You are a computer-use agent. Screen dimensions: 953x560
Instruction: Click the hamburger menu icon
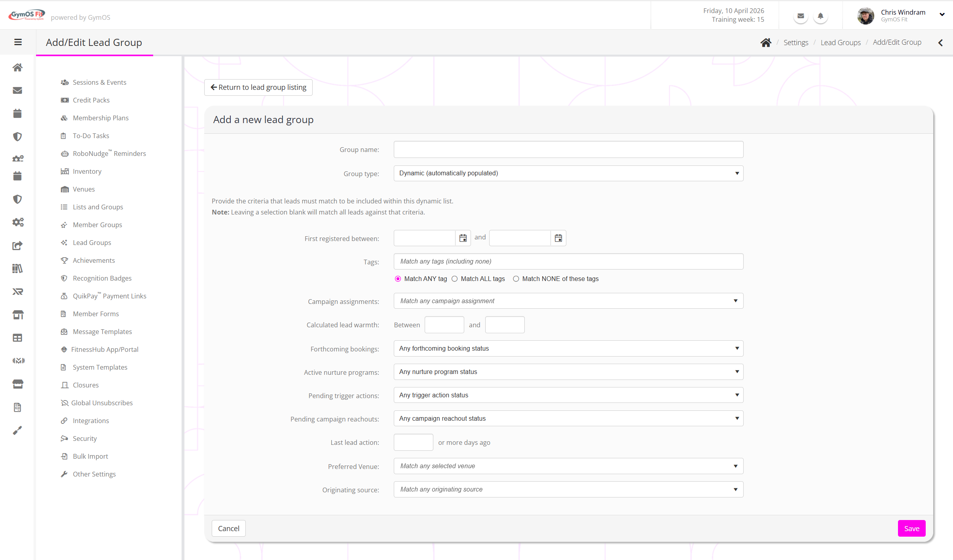point(18,42)
